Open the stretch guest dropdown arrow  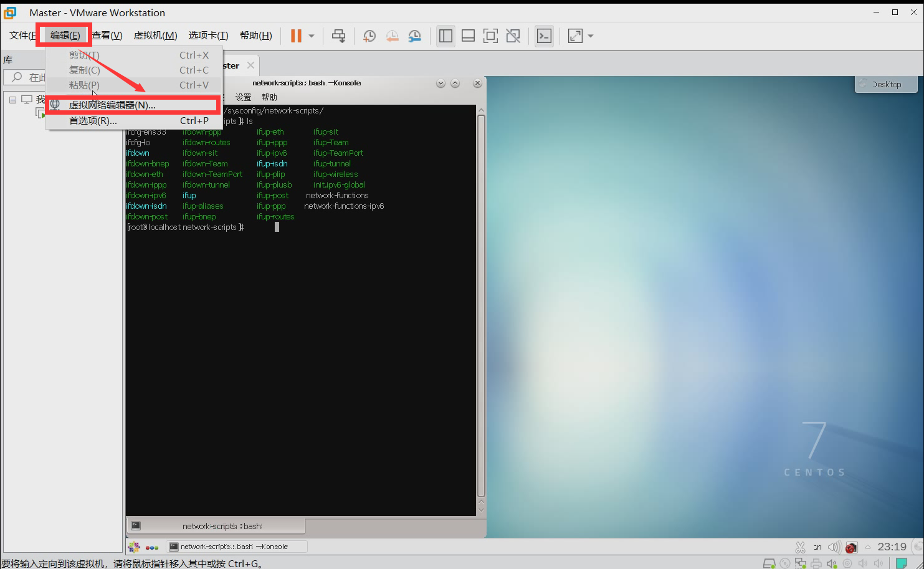(x=591, y=36)
